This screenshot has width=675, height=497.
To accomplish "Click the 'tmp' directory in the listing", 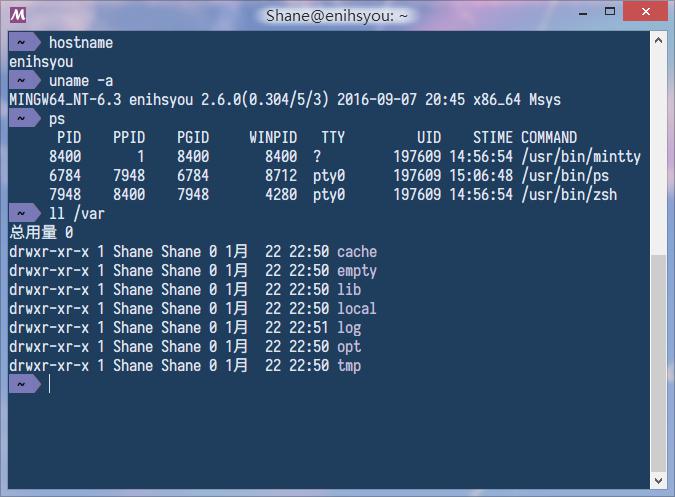I will [x=349, y=366].
